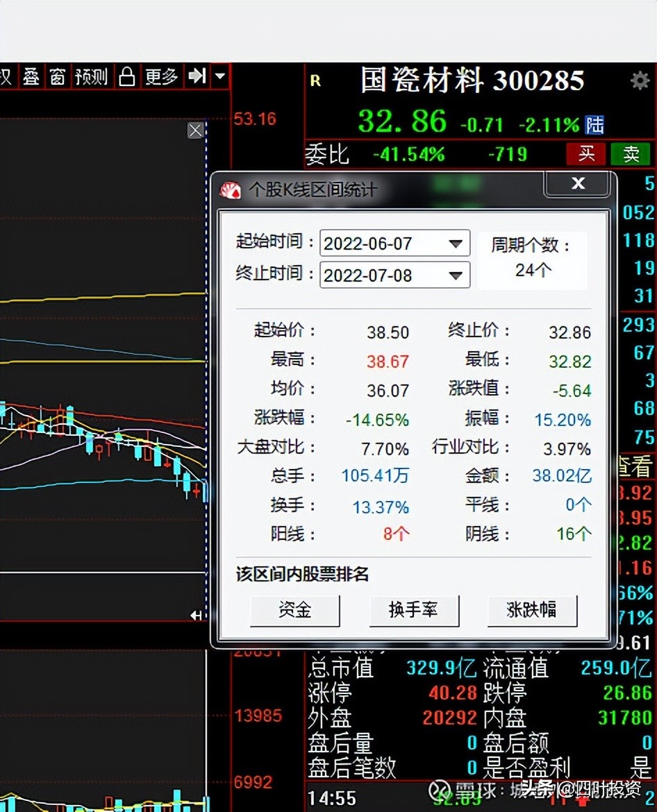Open the 更多 toolbar menu
This screenshot has height=812, width=657.
pyautogui.click(x=161, y=76)
